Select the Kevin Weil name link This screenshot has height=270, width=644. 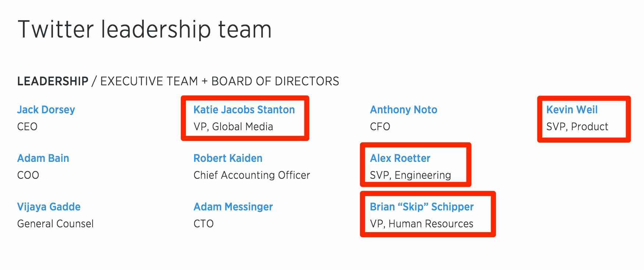(x=572, y=110)
